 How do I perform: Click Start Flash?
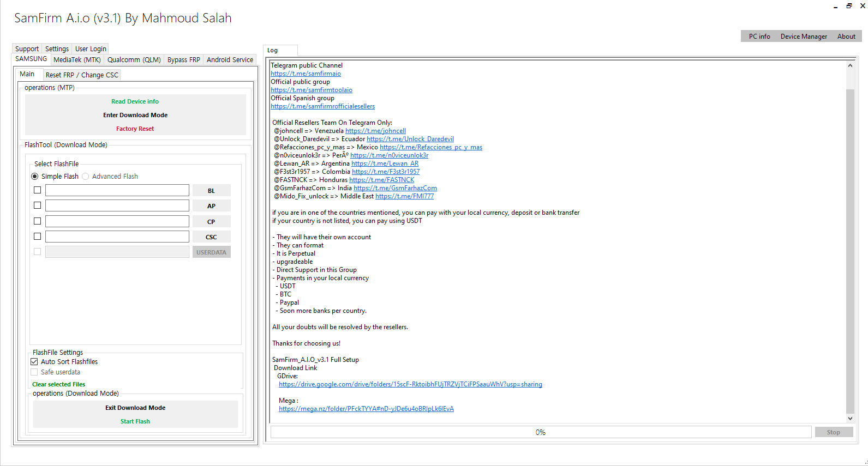point(135,421)
